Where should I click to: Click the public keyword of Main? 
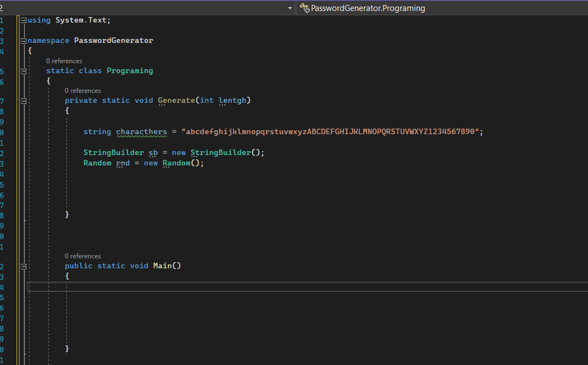(79, 266)
